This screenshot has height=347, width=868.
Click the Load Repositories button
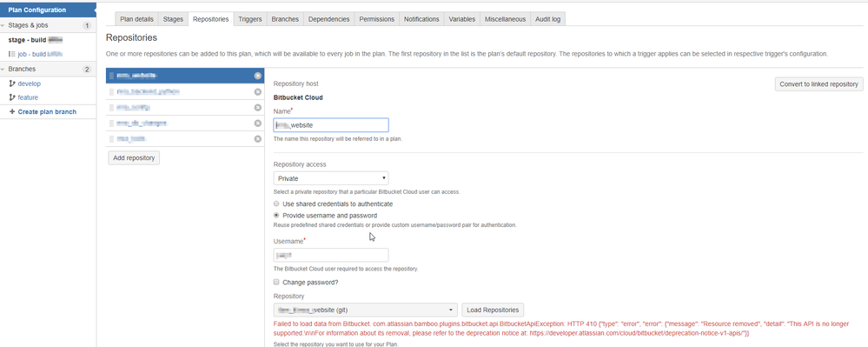[493, 310]
